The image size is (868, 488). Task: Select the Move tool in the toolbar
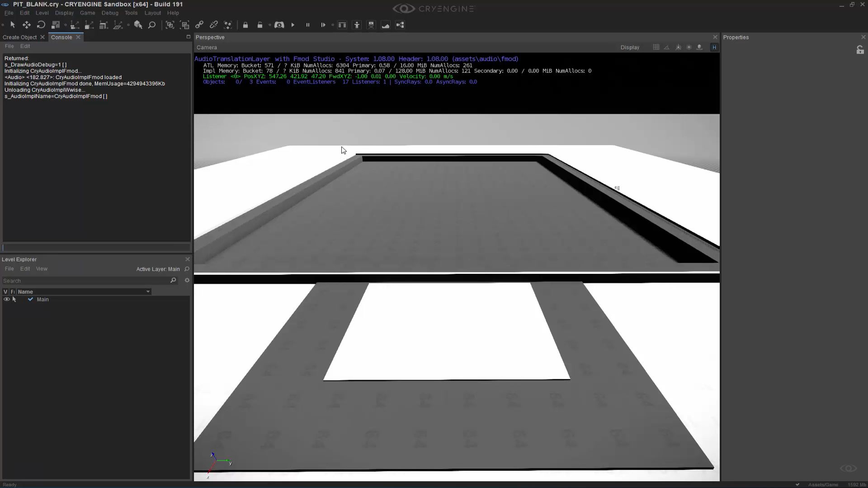pos(26,25)
